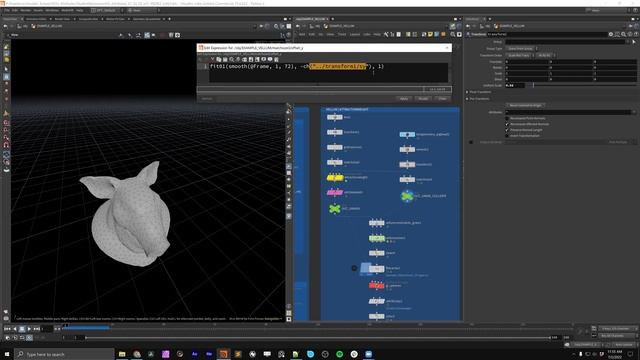
Task: Jump to last frame button
Action: point(37,329)
